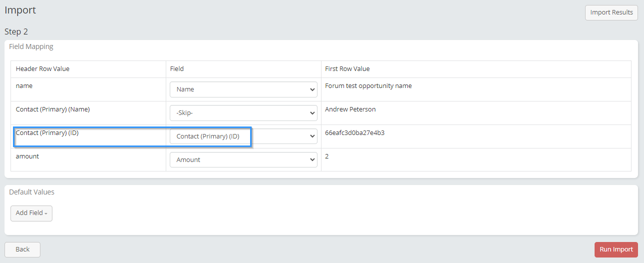Click the 'Default Values' panel title
644x263 pixels.
click(x=31, y=192)
